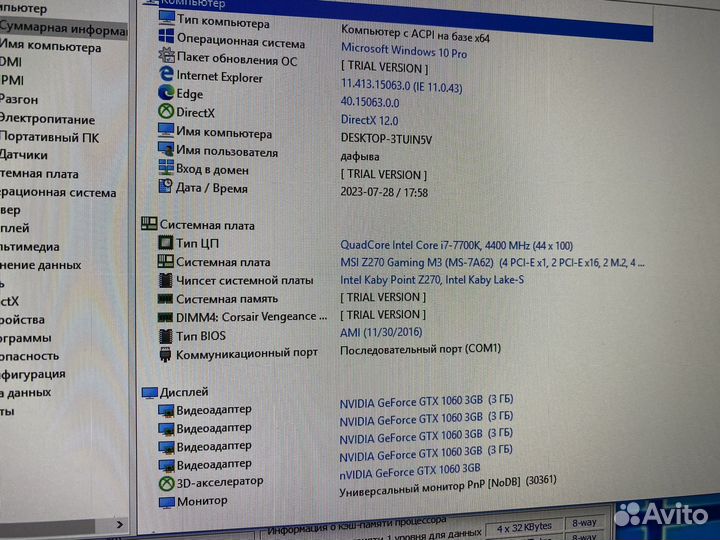Screen dimensions: 720x540
Task: Open the Системная плата tree item in sidebar
Action: (39, 174)
